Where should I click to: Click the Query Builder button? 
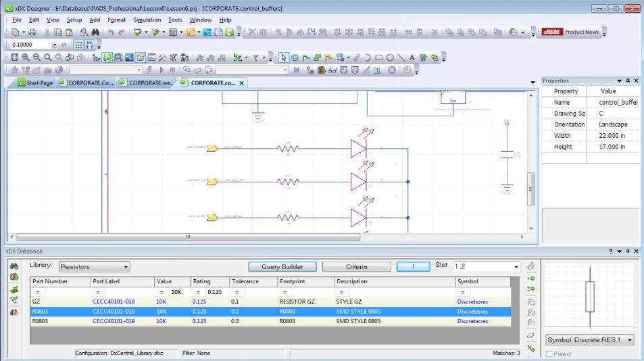282,266
